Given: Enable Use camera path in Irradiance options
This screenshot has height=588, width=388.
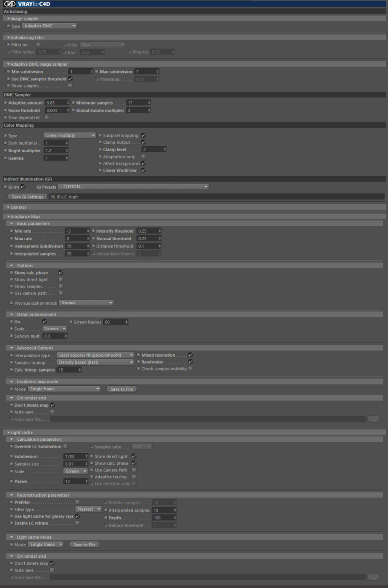Looking at the screenshot, I should (x=61, y=293).
